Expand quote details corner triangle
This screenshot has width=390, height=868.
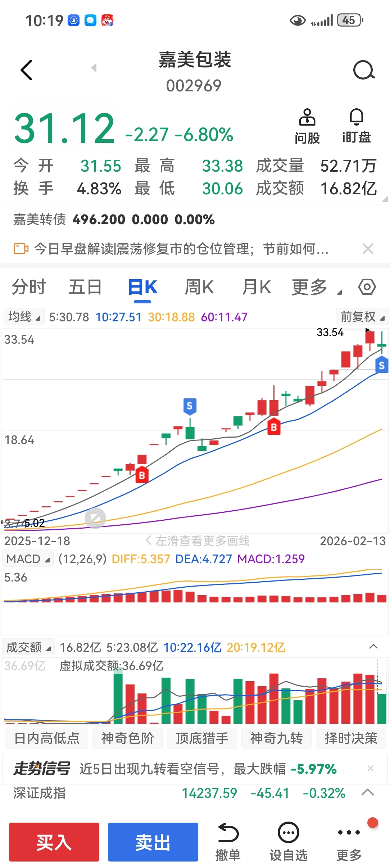pyautogui.click(x=385, y=199)
